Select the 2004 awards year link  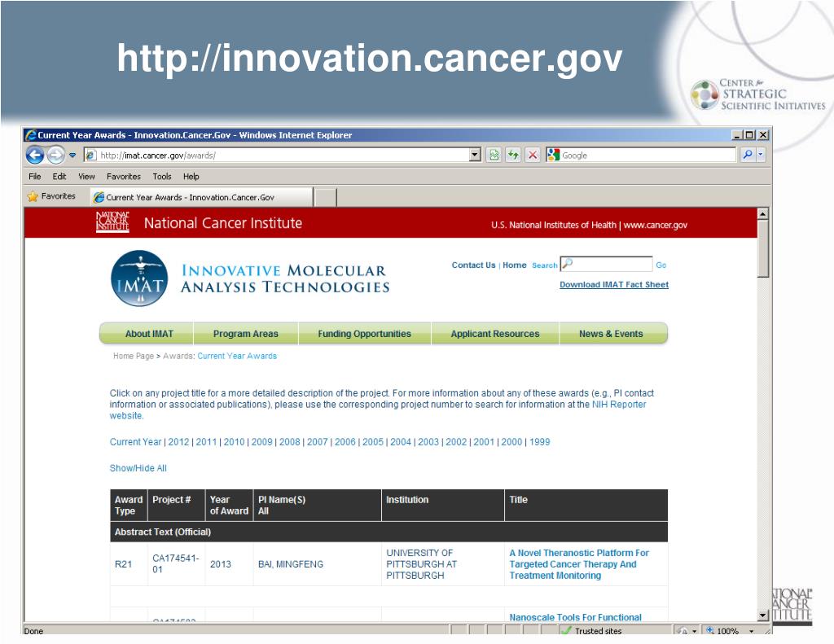tap(401, 442)
